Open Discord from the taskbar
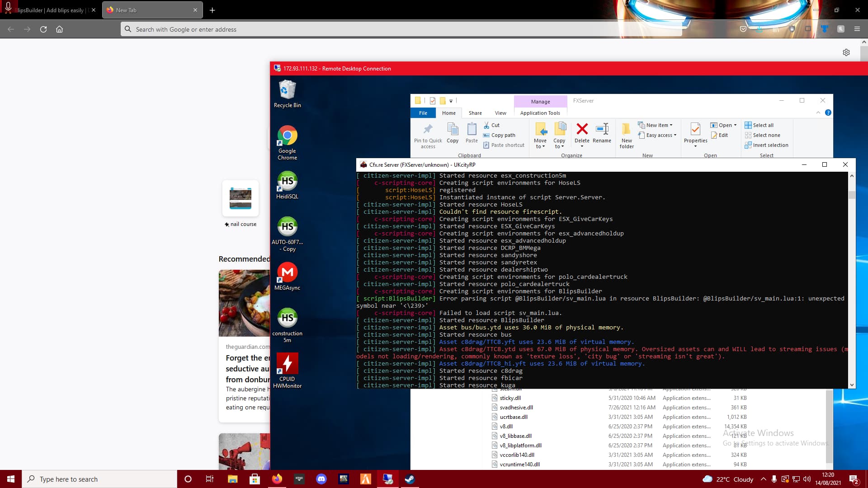Viewport: 868px width, 488px height. tap(321, 479)
